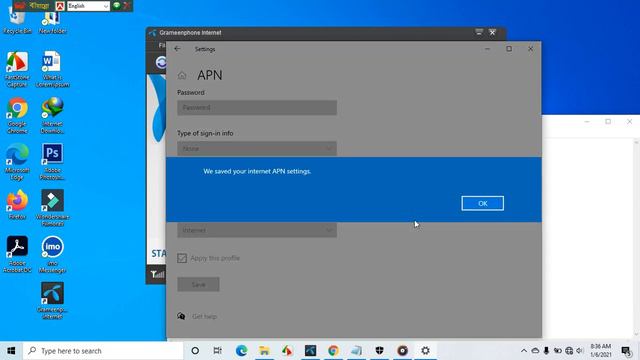Open the notification center icon

[x=627, y=351]
